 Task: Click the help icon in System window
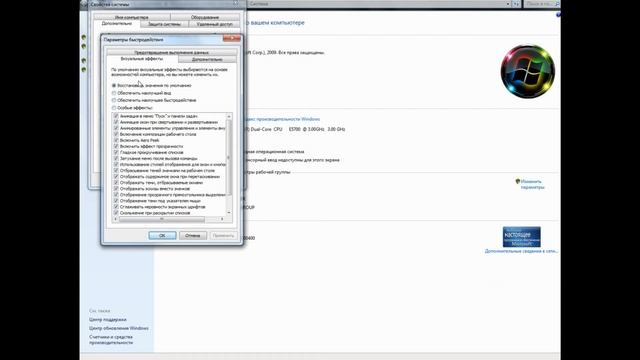pos(558,15)
